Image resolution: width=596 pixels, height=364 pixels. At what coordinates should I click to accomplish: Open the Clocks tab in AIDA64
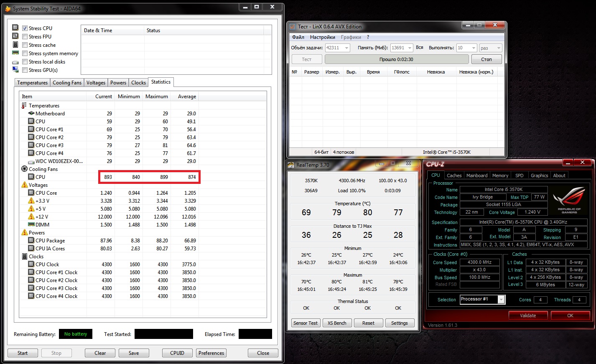click(x=138, y=83)
